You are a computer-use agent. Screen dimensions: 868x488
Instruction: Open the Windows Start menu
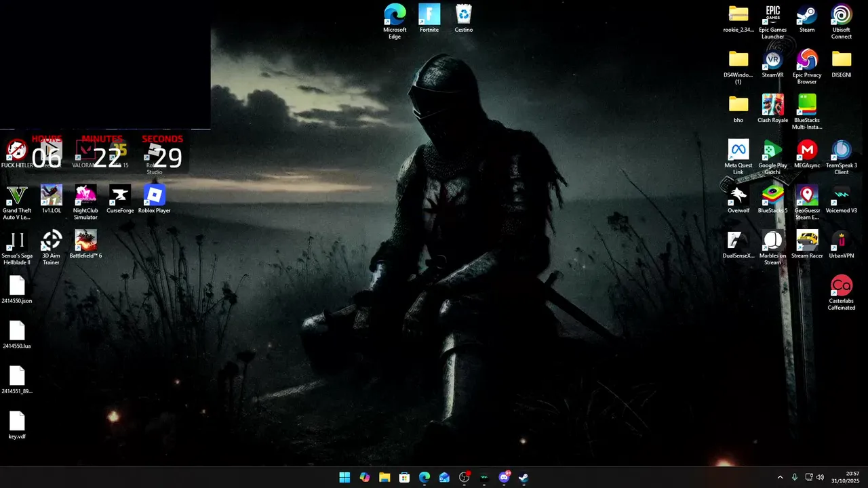click(344, 477)
